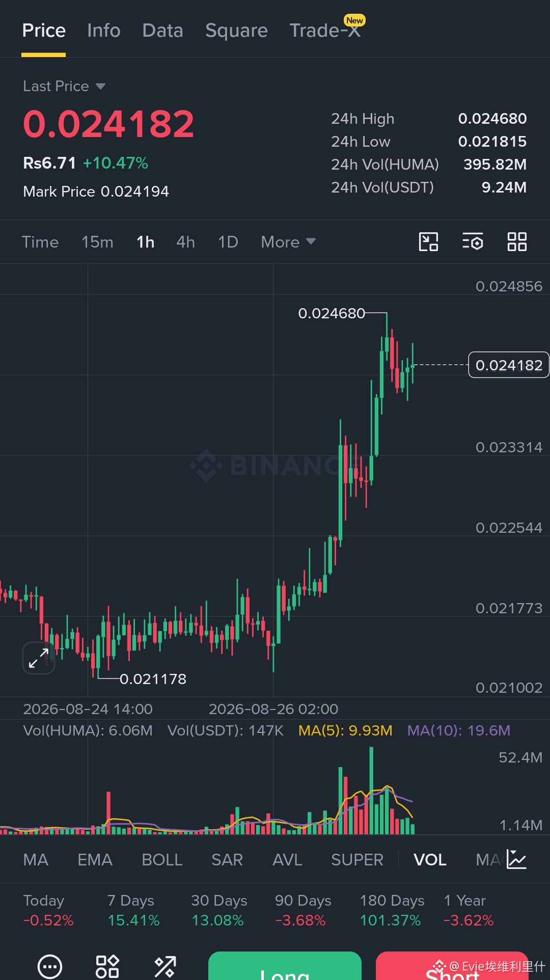Tap the 0.024680 high marker on chart
The image size is (550, 980).
[x=332, y=313]
